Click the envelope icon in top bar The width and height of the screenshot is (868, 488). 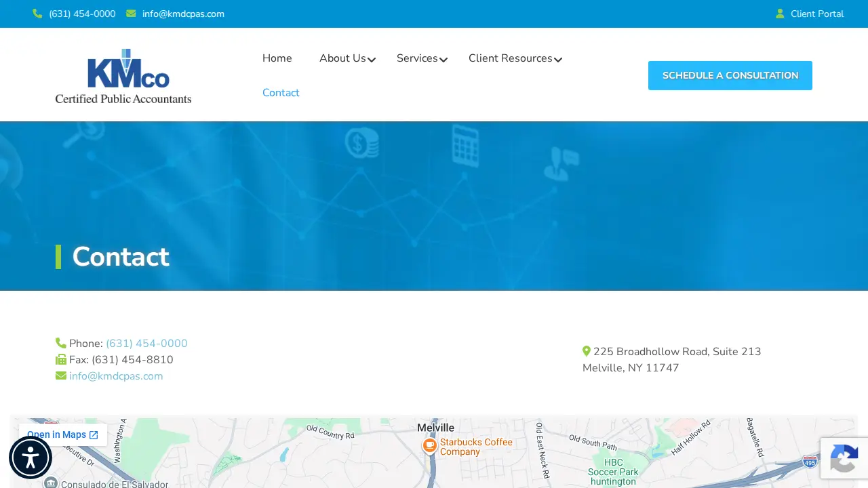tap(131, 14)
